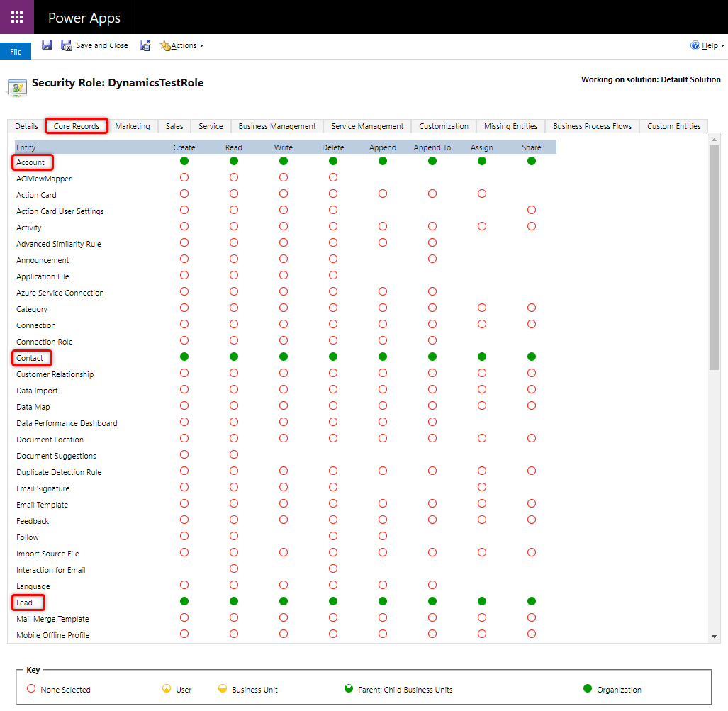Switch to the Missing Entities tab

(510, 126)
